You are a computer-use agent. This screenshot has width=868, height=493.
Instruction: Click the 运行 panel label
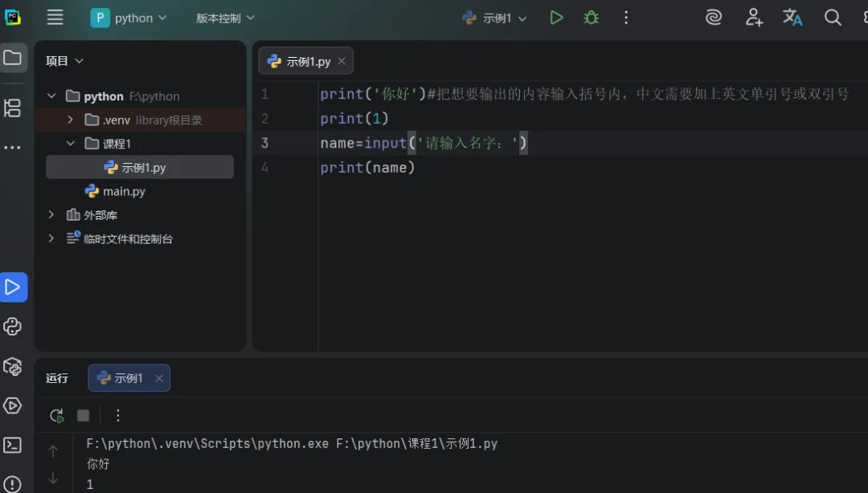[57, 378]
